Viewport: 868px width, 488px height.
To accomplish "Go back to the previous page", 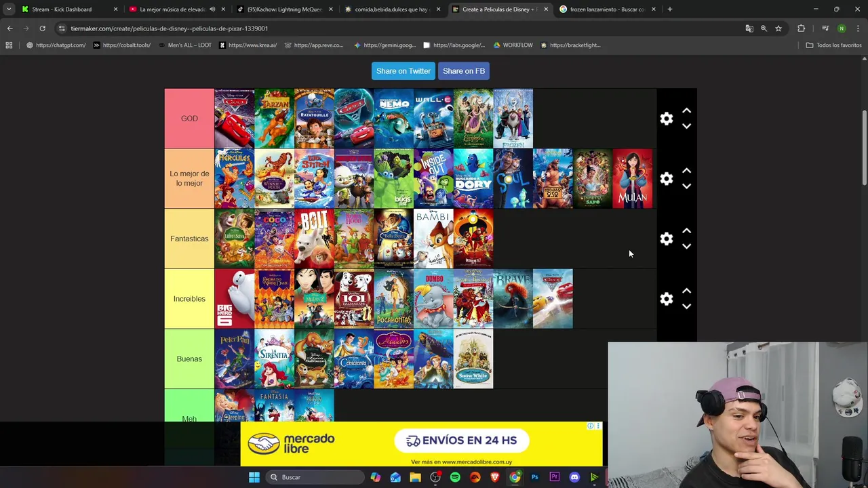I will click(x=9, y=28).
